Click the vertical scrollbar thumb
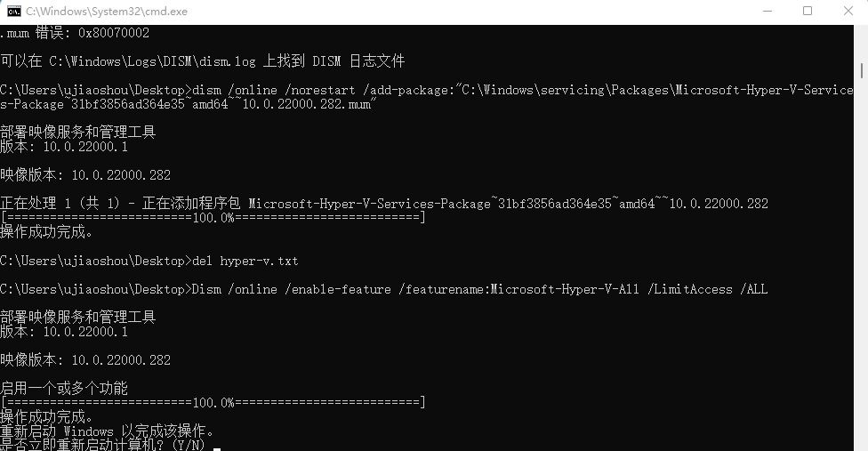868x451 pixels. click(x=861, y=70)
